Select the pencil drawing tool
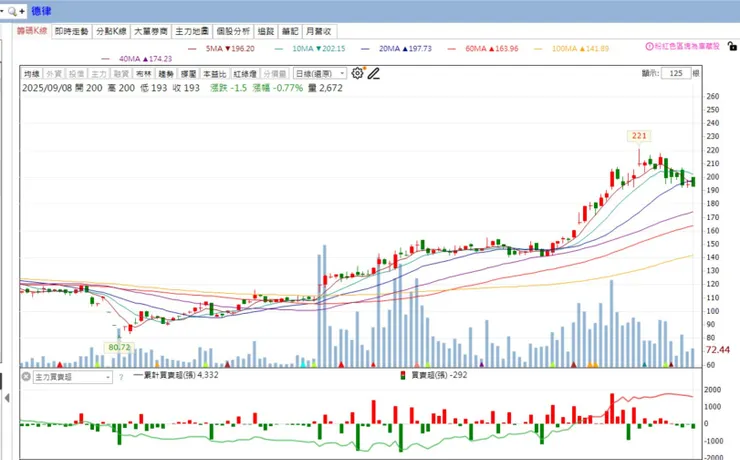 374,73
